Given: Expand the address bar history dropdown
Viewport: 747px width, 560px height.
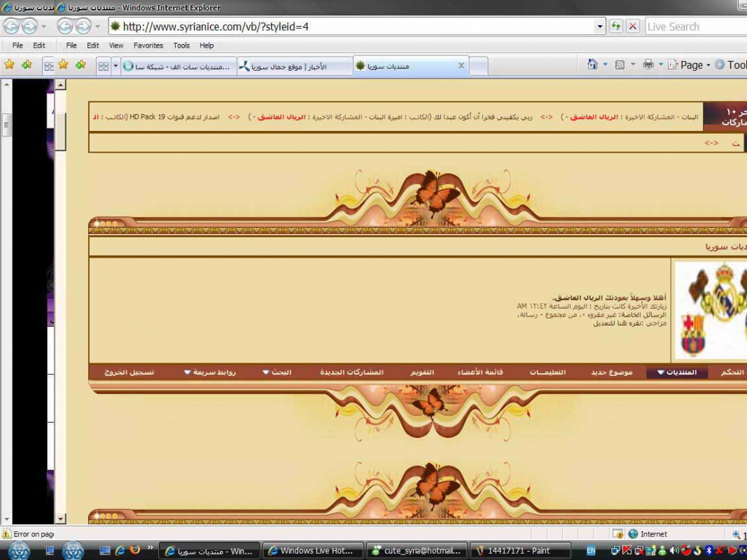Looking at the screenshot, I should (x=600, y=27).
